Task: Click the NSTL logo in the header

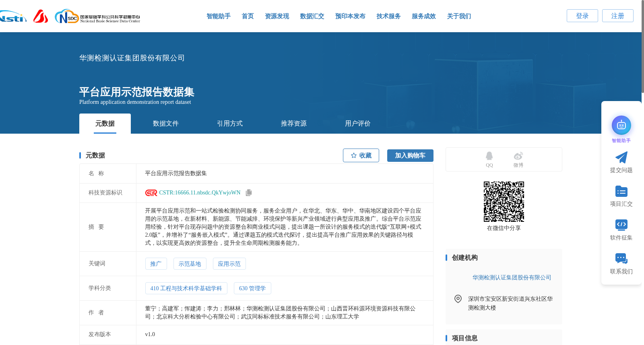Action: pos(13,17)
